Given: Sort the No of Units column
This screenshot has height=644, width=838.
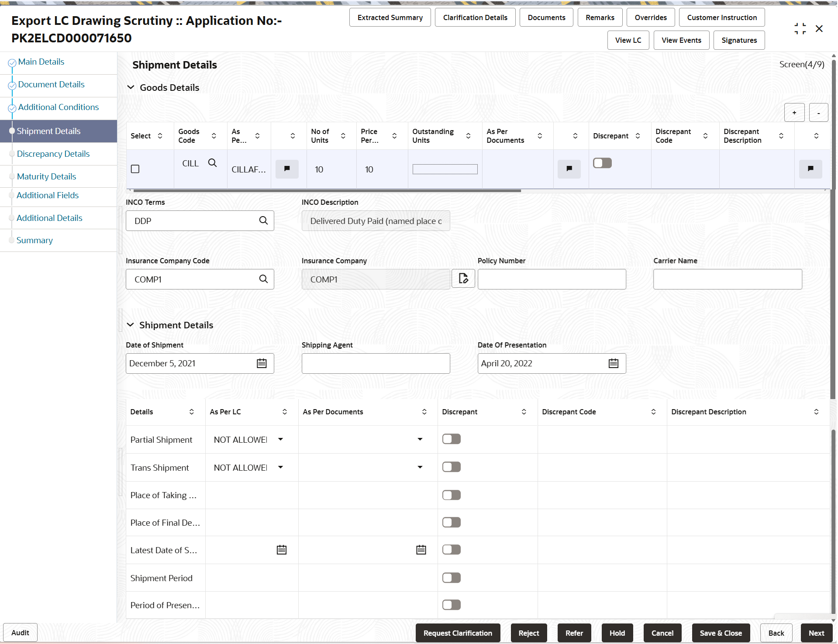Looking at the screenshot, I should [343, 136].
